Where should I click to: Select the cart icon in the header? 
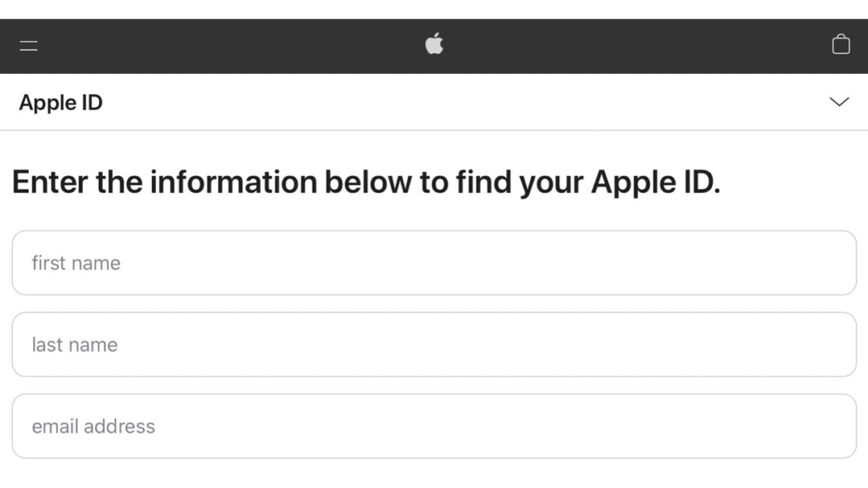[x=841, y=45]
